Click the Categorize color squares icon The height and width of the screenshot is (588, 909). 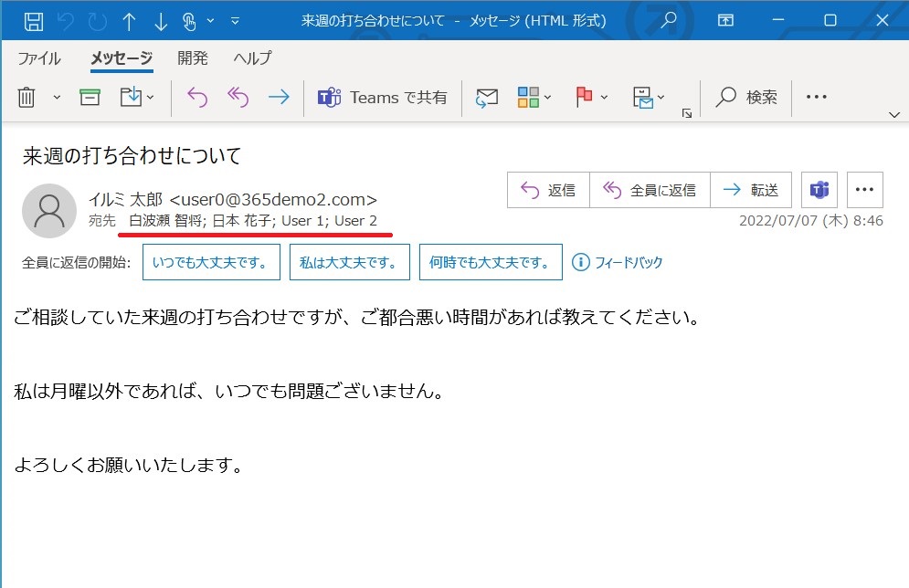pos(528,98)
